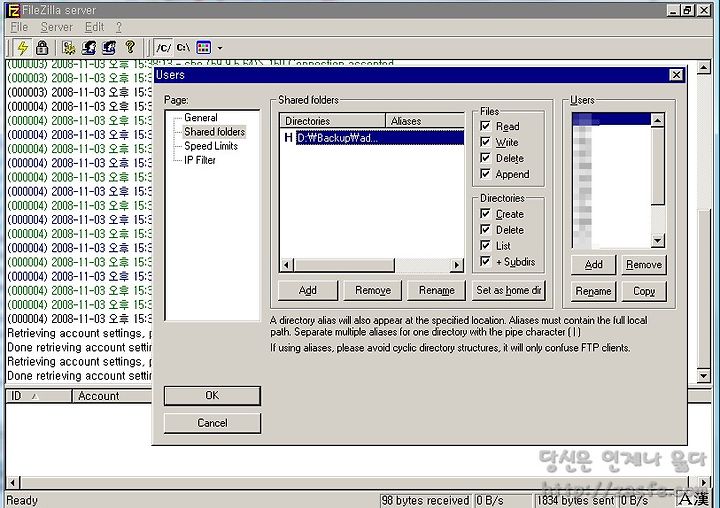Select the highlighted first user in Users list
The image size is (720, 508).
pyautogui.click(x=612, y=120)
